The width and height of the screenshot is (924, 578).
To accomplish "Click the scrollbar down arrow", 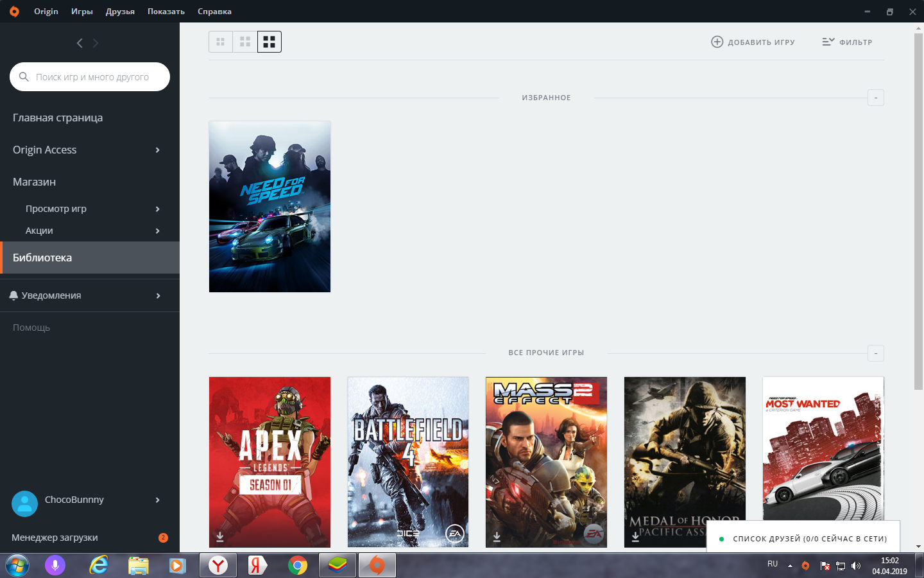I will click(x=918, y=547).
